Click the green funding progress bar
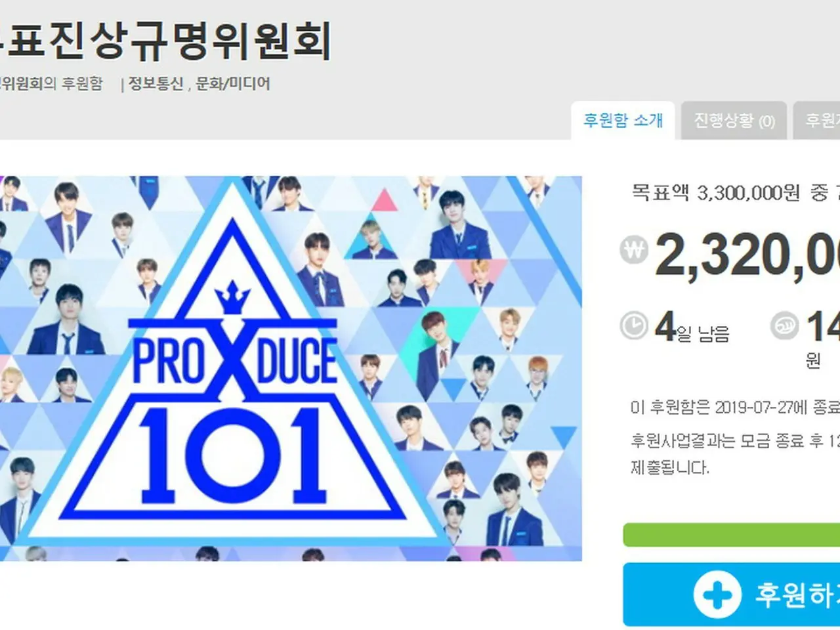 732,535
